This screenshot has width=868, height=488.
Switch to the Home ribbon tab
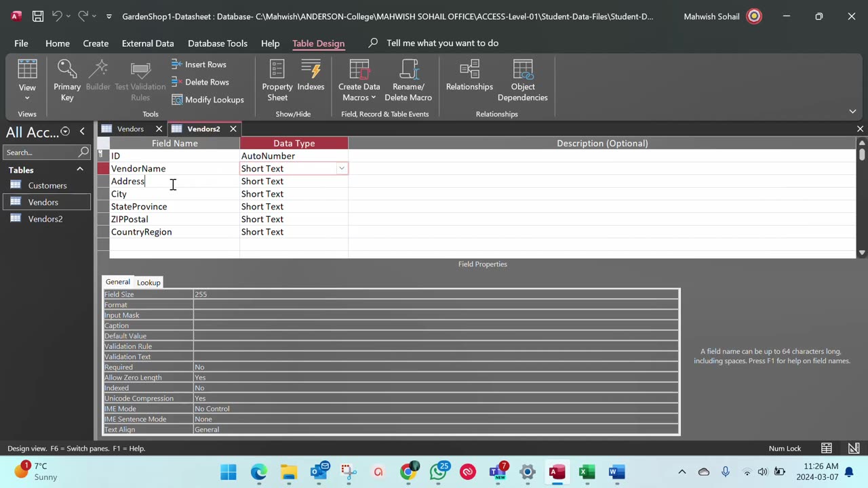58,43
